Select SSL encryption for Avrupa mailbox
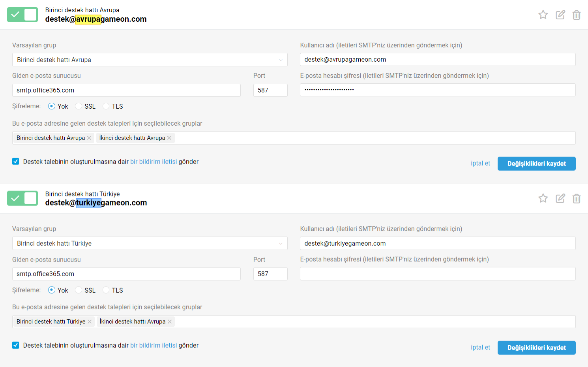The height and width of the screenshot is (367, 588). (79, 106)
